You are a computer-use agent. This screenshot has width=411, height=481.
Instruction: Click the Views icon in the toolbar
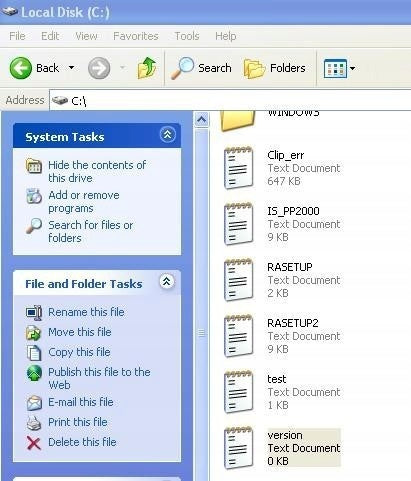pos(335,68)
